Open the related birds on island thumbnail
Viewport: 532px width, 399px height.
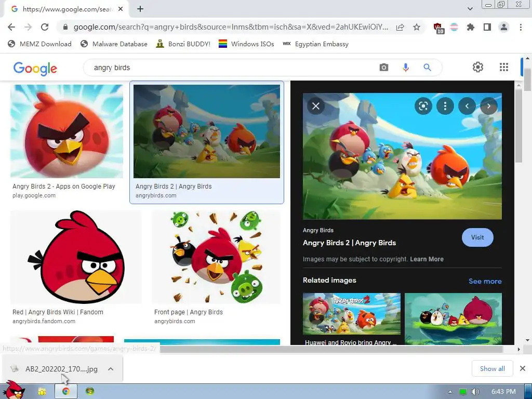453,319
